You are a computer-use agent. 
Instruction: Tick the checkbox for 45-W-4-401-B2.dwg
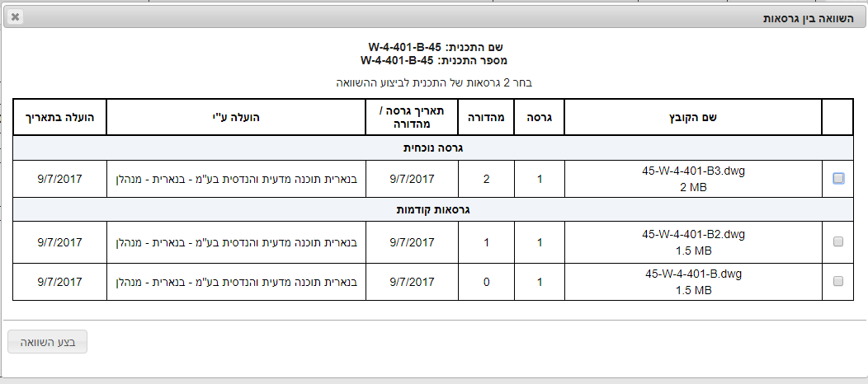click(x=838, y=241)
